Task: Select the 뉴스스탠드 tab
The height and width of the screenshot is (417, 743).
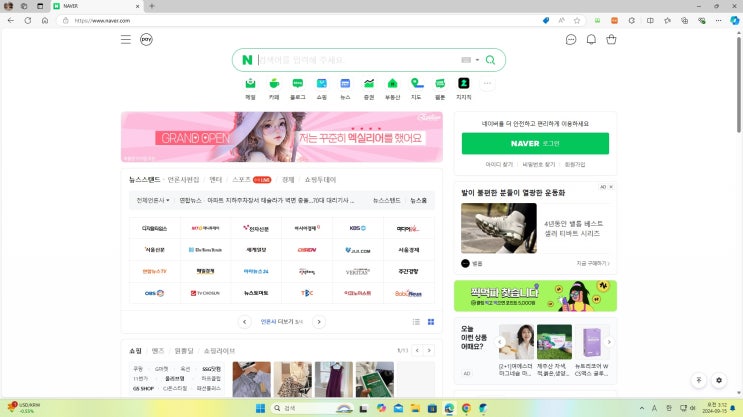Action: coord(145,180)
